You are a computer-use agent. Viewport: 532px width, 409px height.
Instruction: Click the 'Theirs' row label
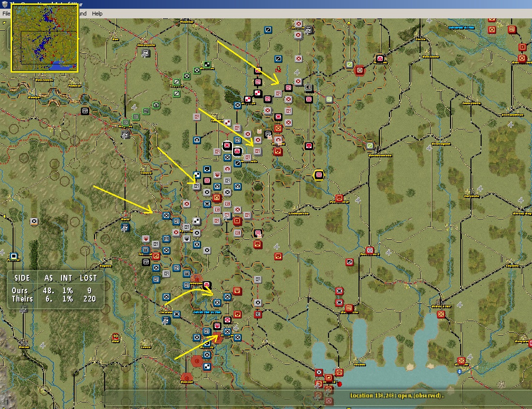(x=22, y=299)
